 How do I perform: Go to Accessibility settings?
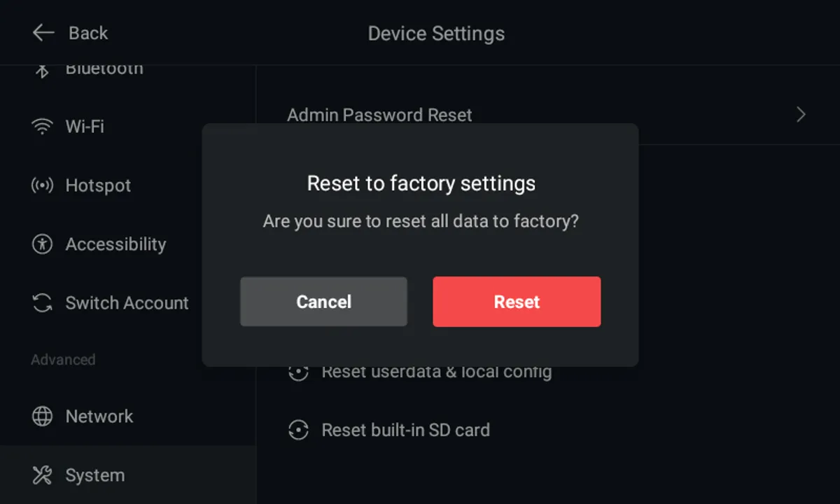pyautogui.click(x=115, y=244)
